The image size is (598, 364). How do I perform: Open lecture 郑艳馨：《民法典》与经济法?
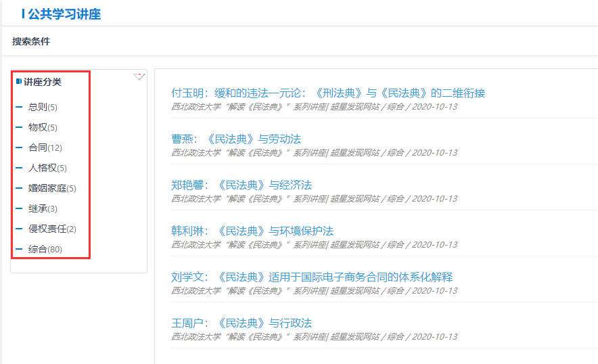click(241, 185)
